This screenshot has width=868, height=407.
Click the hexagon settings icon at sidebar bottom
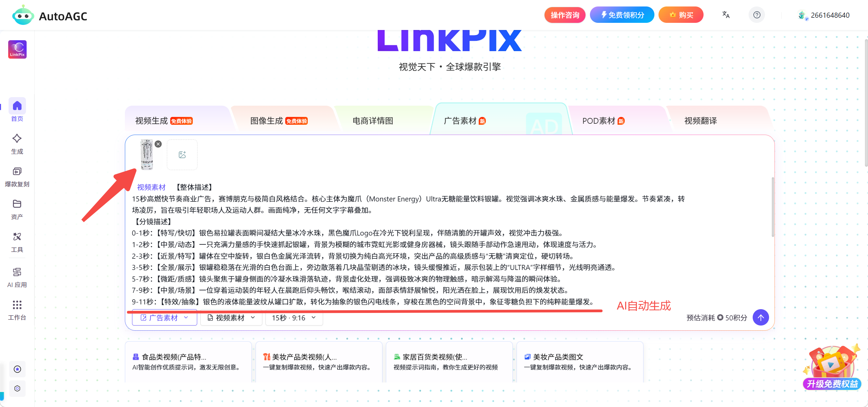click(x=17, y=389)
